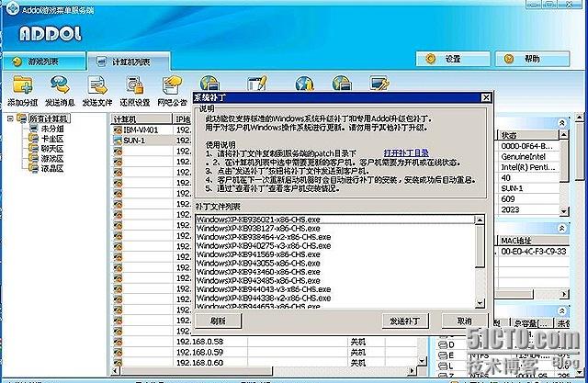Select WindowsXP-KB938464-v2-x86-CHS.exe patch file

point(334,237)
